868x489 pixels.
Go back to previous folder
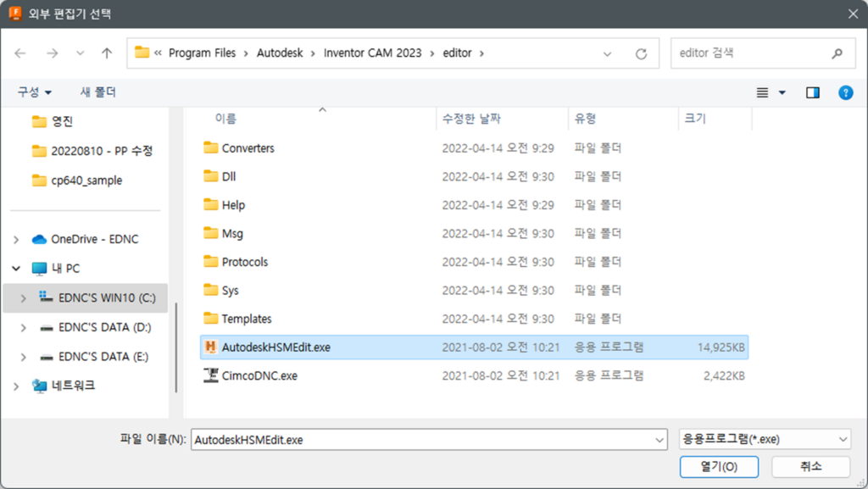20,53
